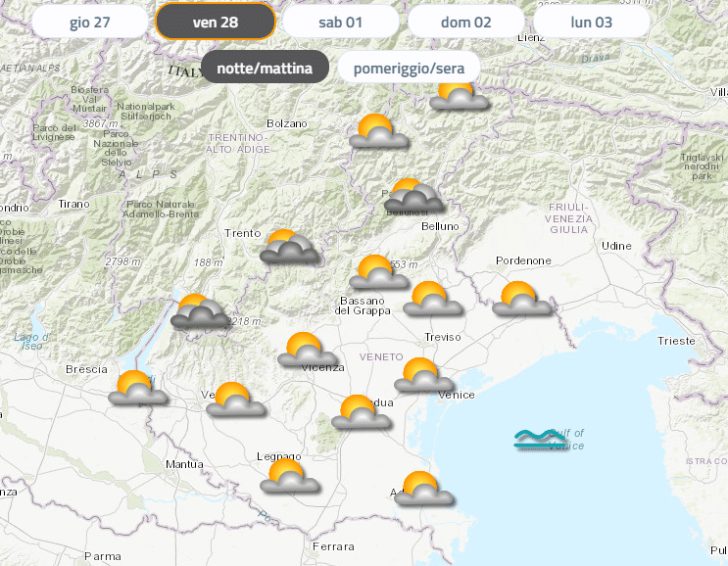Click the weather icon over Venice
728x566 pixels.
[x=423, y=376]
